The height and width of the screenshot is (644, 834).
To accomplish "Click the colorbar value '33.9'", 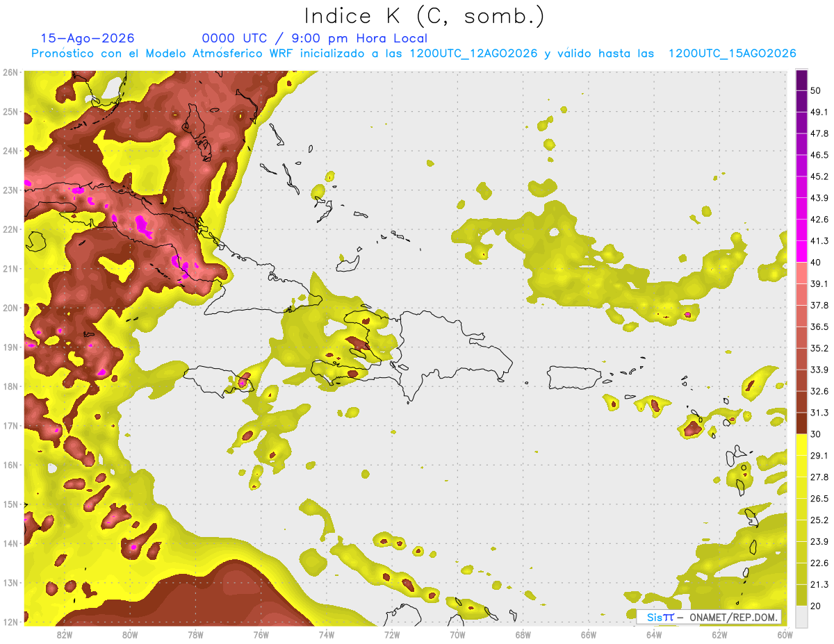I will (819, 370).
